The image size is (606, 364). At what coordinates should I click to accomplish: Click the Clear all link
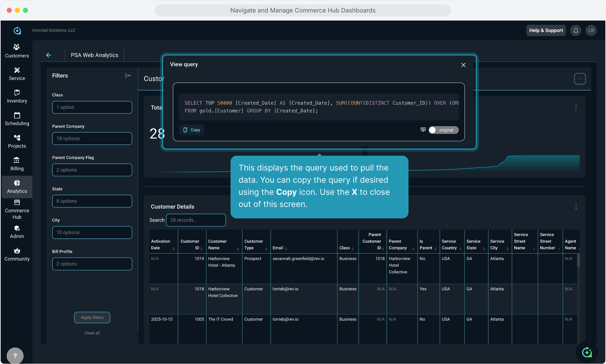coord(92,333)
